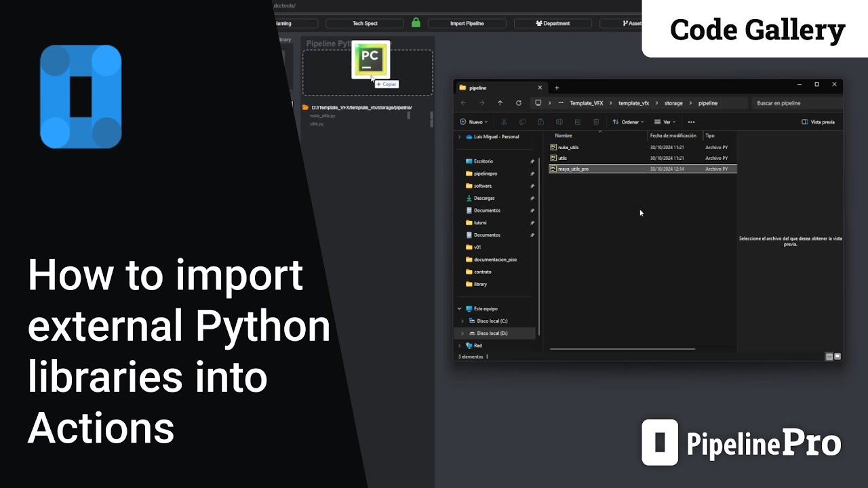Click the Delete trash icon in Explorer toolbar
The height and width of the screenshot is (488, 868).
pyautogui.click(x=596, y=122)
